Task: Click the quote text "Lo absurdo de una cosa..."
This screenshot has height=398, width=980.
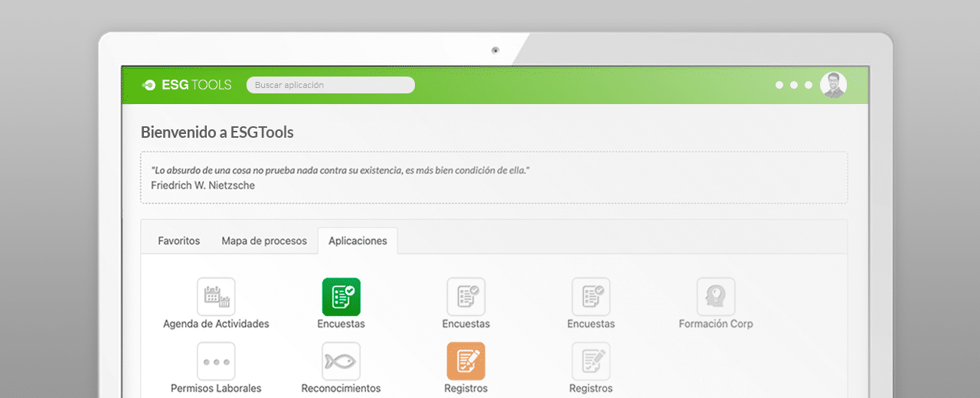Action: pos(341,170)
